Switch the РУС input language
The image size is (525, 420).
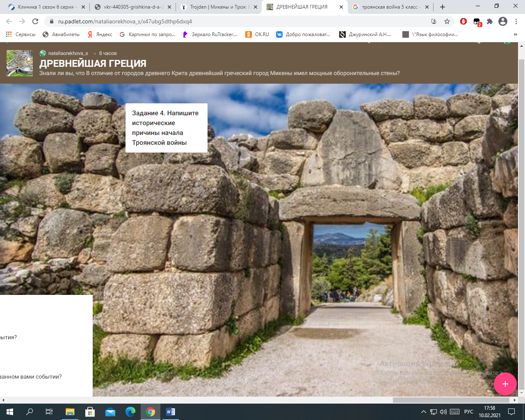point(469,412)
